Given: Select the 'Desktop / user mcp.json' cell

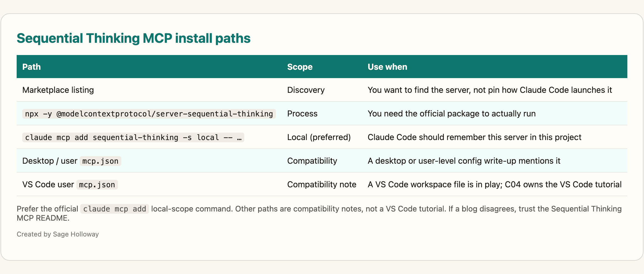Looking at the screenshot, I should click(72, 161).
